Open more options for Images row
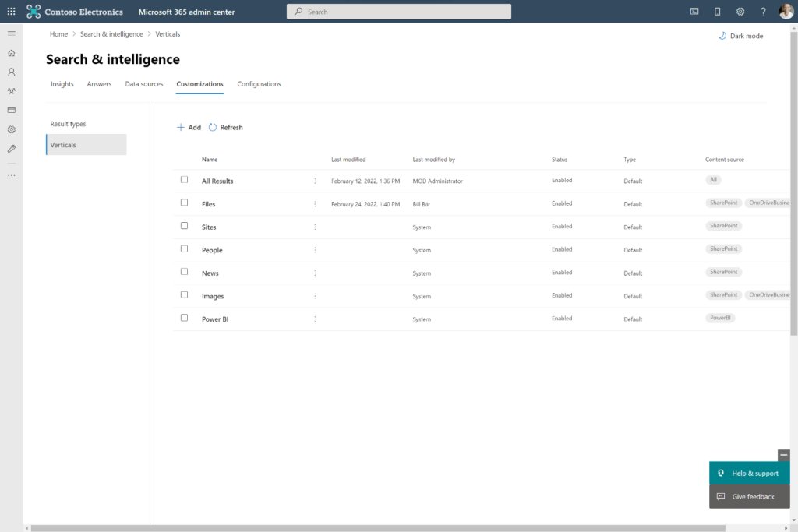 point(315,296)
